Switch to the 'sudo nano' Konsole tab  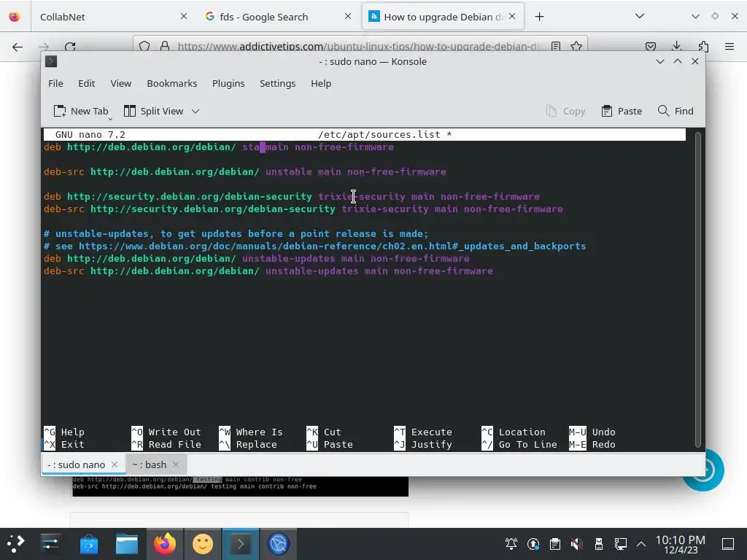[76, 464]
